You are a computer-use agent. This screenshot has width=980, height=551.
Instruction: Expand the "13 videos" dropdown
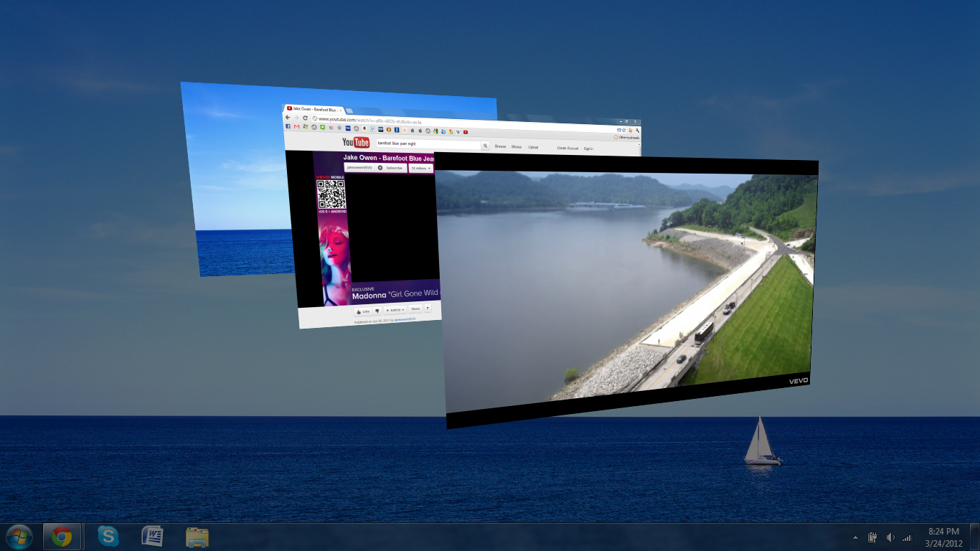coord(421,168)
